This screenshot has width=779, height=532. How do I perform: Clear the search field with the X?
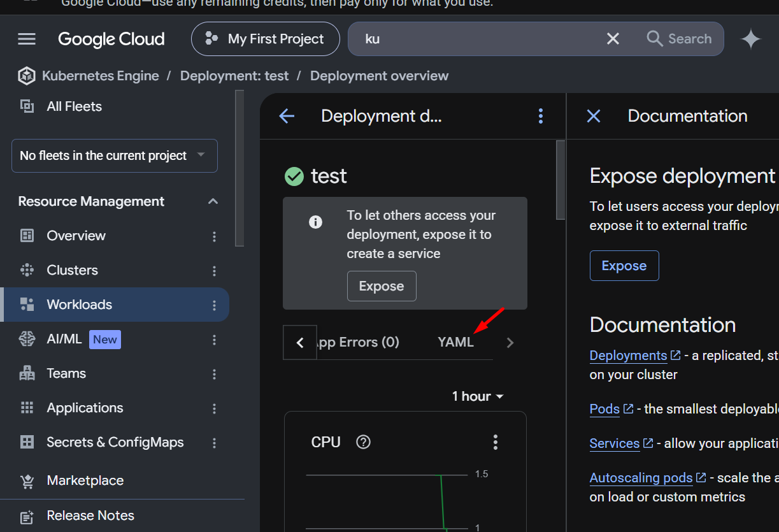[613, 39]
